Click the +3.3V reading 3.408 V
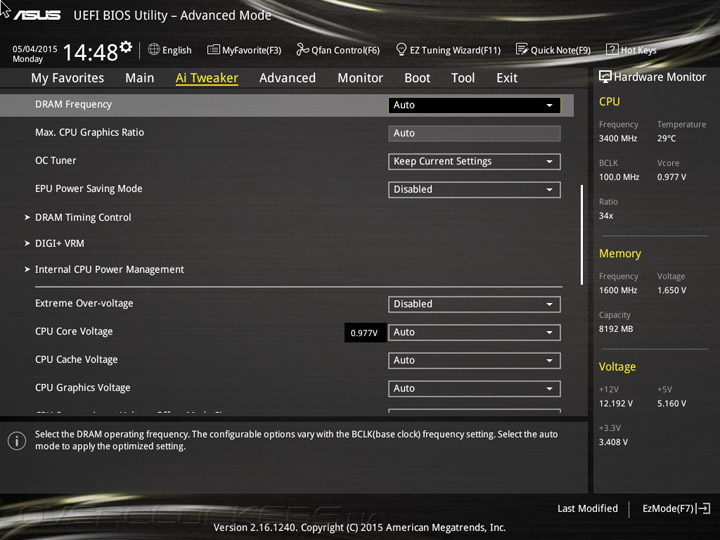The height and width of the screenshot is (540, 720). click(x=613, y=442)
